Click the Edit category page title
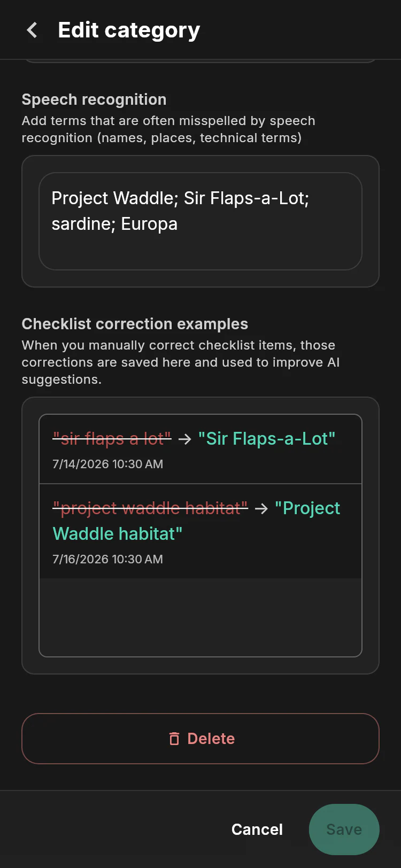Viewport: 401px width, 868px height. 129,30
